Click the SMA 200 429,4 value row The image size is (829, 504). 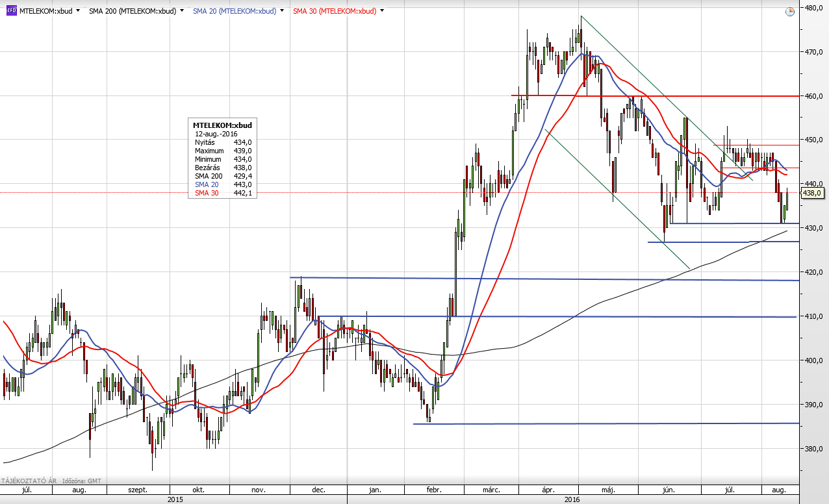coord(222,176)
